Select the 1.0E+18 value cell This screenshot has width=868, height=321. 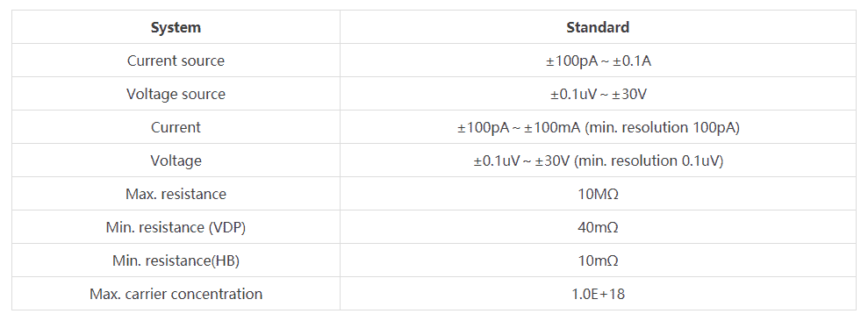coord(598,294)
